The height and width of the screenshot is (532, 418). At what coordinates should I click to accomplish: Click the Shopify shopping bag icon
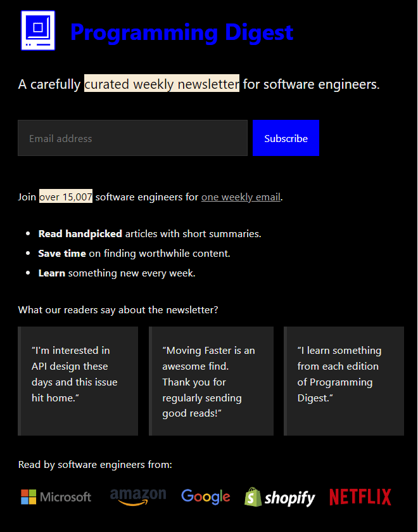pos(253,496)
